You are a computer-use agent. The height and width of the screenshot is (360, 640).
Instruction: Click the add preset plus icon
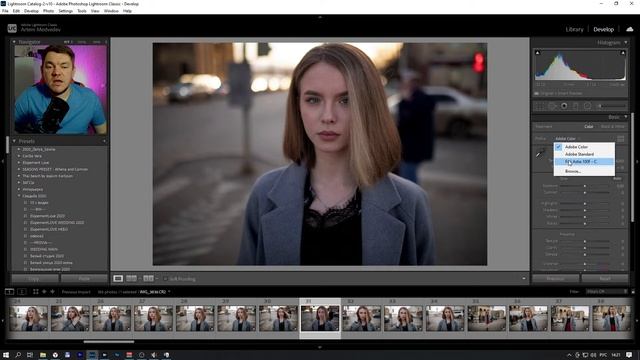(x=104, y=141)
